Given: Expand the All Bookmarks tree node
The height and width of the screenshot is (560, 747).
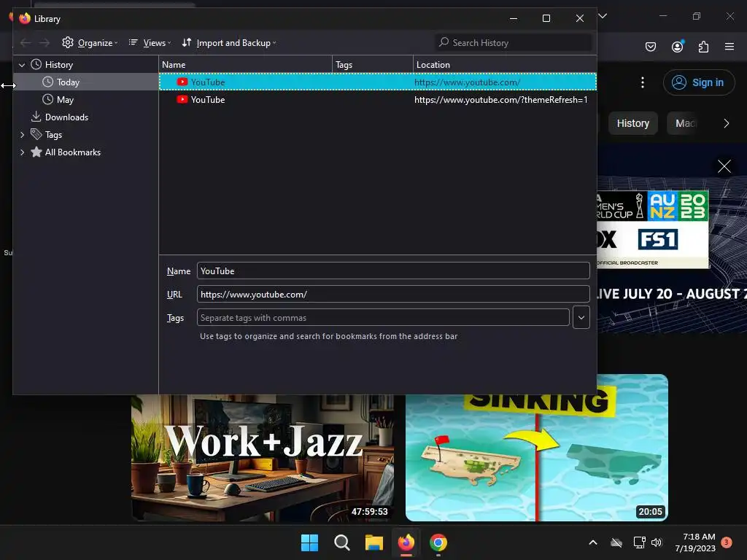Looking at the screenshot, I should tap(22, 152).
